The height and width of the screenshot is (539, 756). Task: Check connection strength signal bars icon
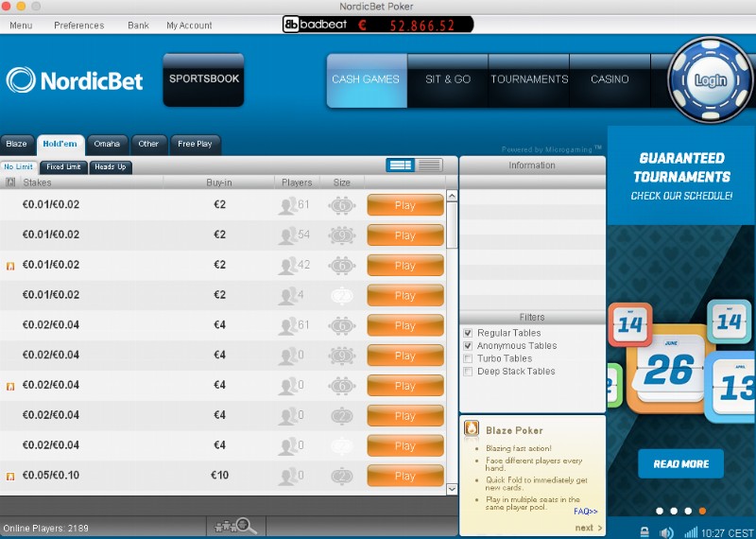click(x=691, y=532)
